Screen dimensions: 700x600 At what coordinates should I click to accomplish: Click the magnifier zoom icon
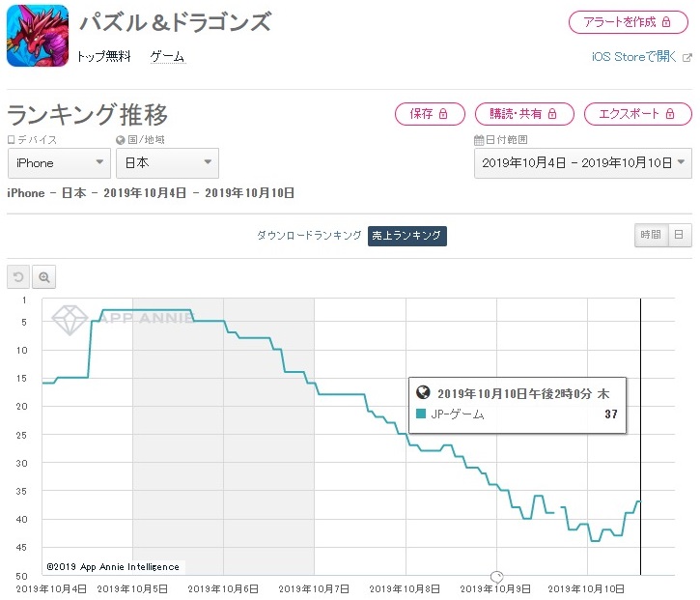44,277
